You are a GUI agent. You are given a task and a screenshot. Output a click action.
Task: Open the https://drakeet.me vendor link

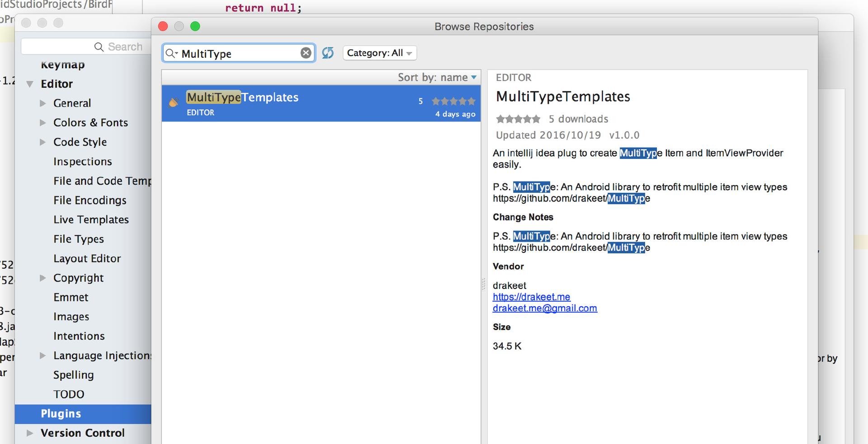(x=531, y=297)
